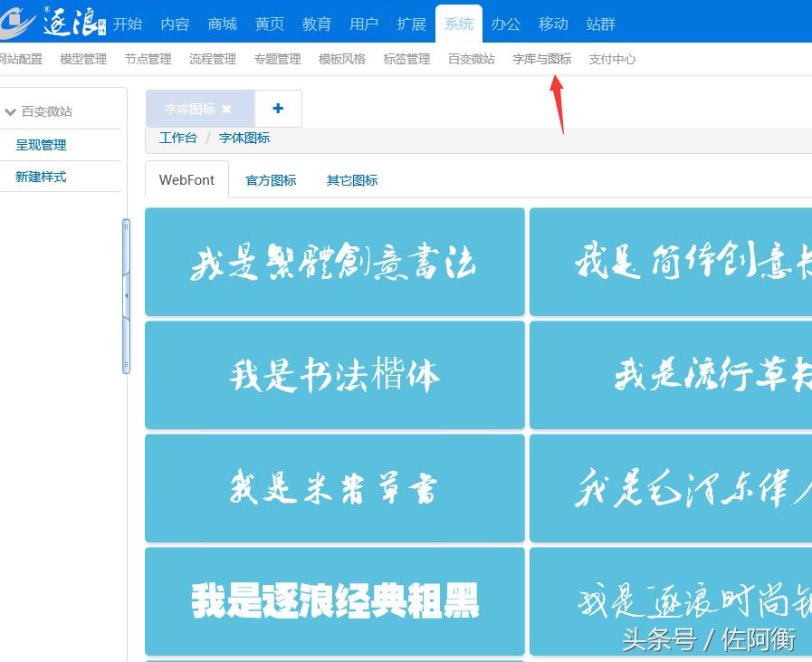Open 模板风格 management
This screenshot has height=662, width=812.
(x=340, y=59)
